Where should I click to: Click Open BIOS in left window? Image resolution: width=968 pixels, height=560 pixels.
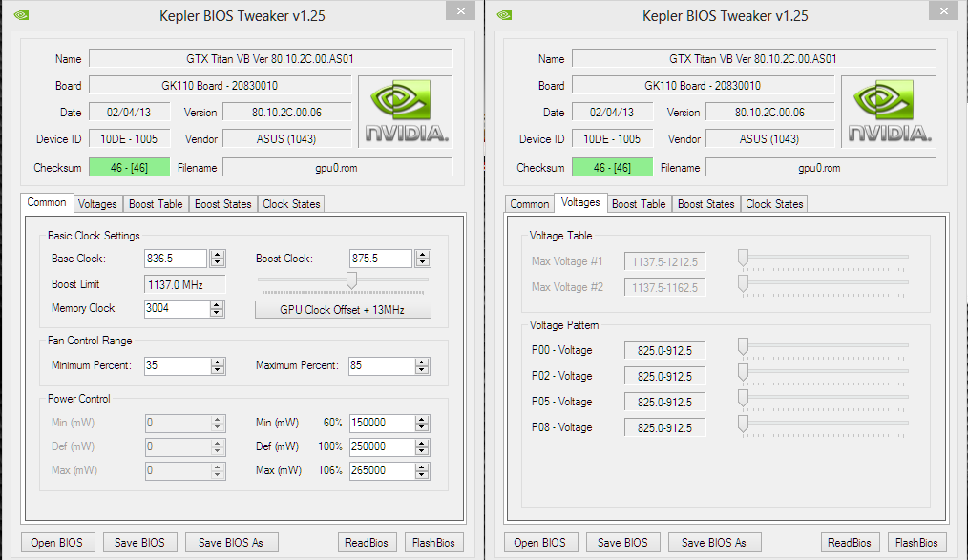click(56, 543)
